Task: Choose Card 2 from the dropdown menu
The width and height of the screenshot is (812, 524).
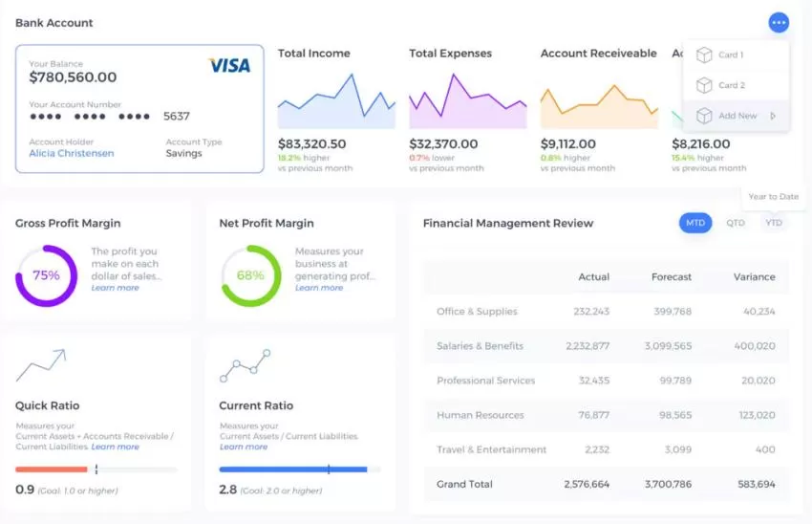Action: pos(731,86)
